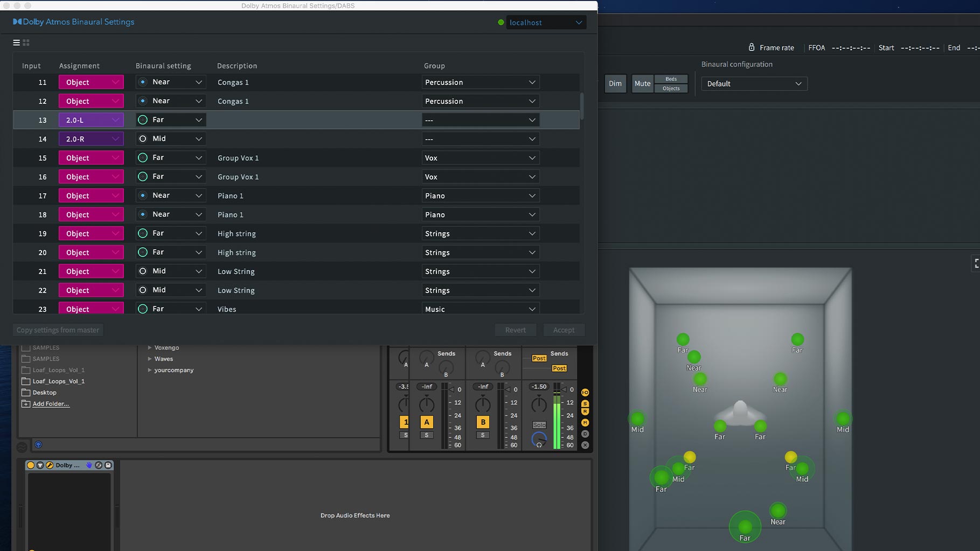The height and width of the screenshot is (551, 980).
Task: Save preset using the disk icon
Action: 108,465
